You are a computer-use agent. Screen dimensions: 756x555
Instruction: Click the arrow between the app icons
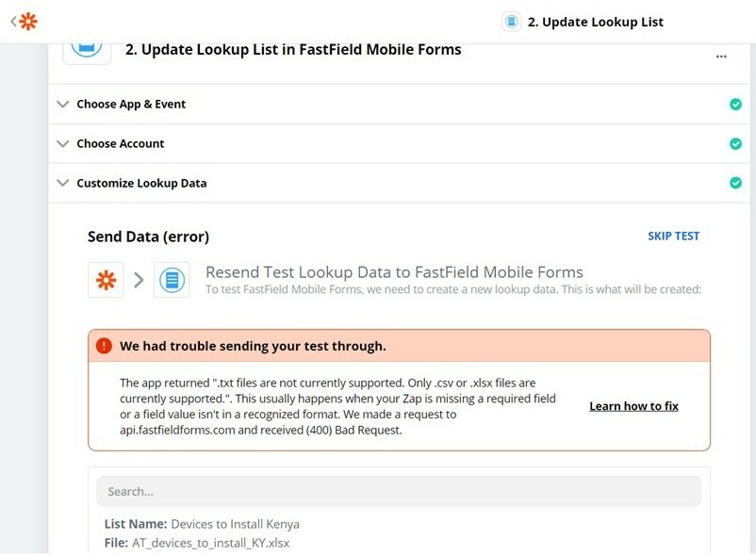coord(139,280)
